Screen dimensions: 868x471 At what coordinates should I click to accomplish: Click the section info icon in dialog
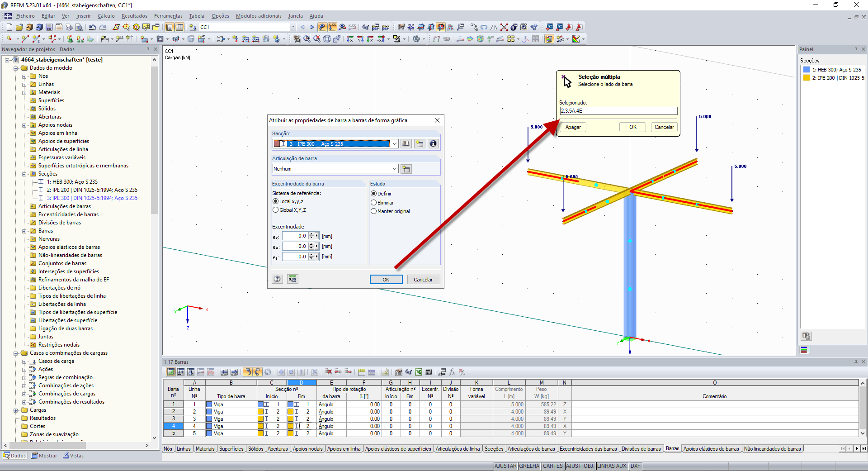point(433,144)
